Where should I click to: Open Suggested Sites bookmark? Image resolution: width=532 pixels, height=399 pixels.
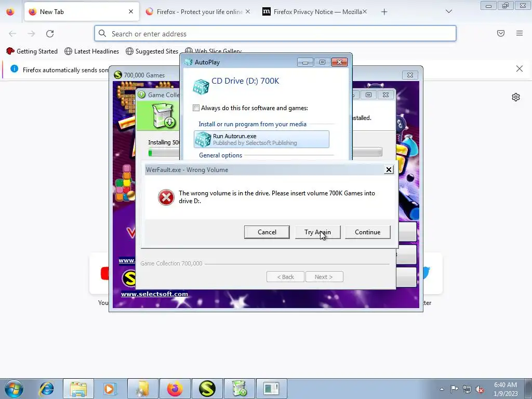pyautogui.click(x=152, y=51)
